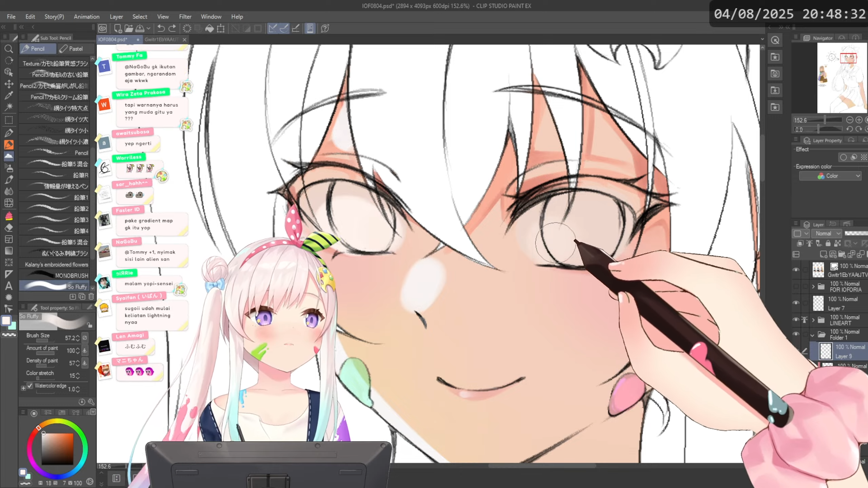Click the Scale/Rotate transform icon
Viewport: 868px width, 488px height.
coord(221,28)
